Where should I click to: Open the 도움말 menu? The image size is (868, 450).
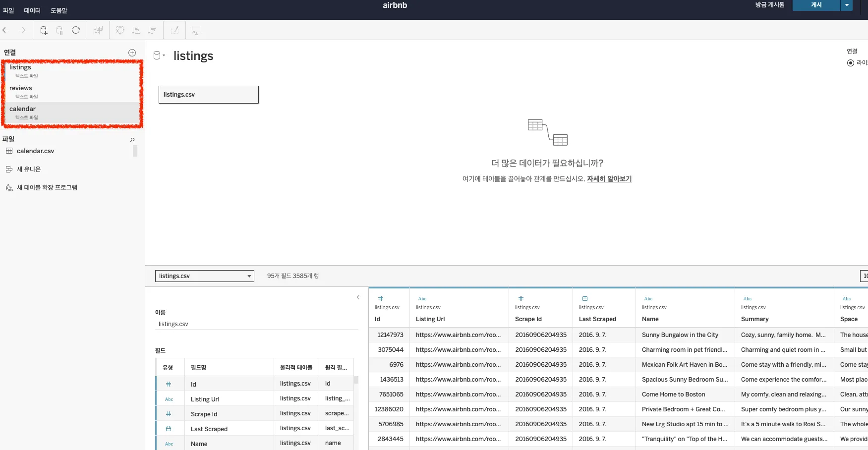point(59,10)
